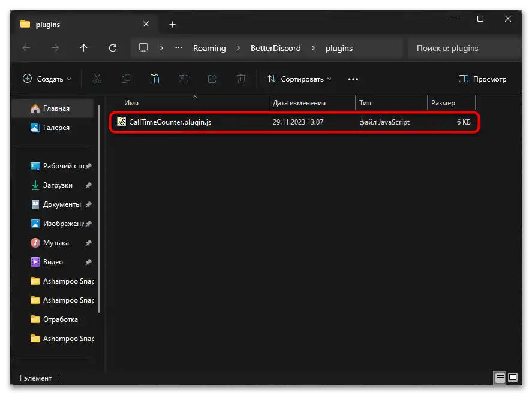Click the Paste clipboard icon
The image size is (532, 395).
pos(155,79)
